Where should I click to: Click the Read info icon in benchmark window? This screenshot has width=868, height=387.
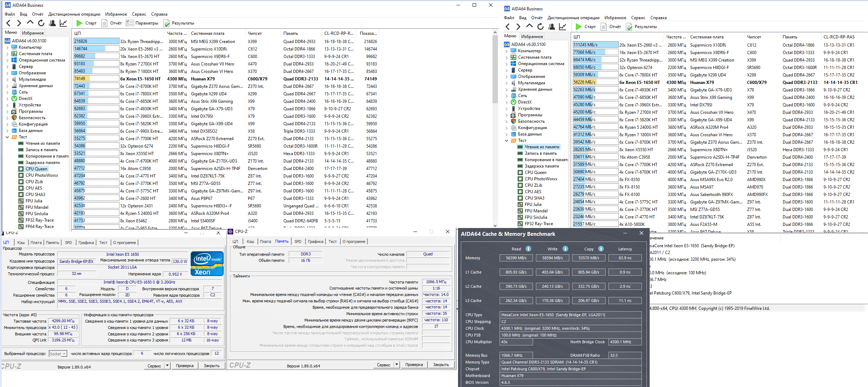[528, 249]
